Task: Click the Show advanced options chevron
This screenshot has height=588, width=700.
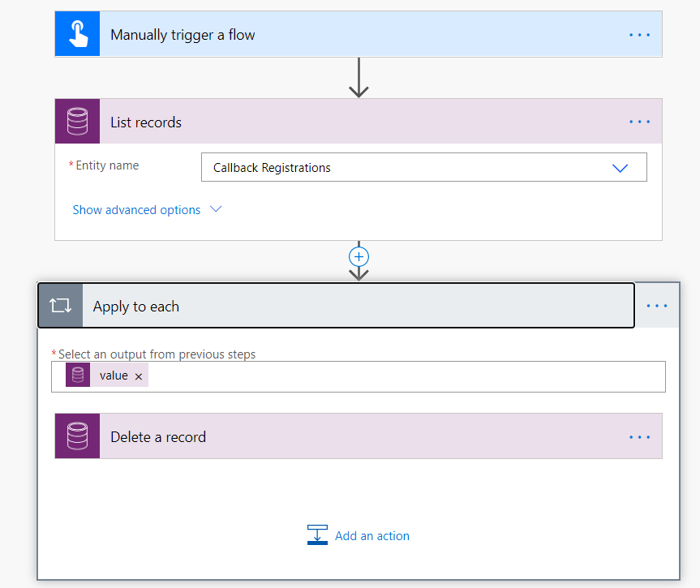Action: (x=216, y=209)
